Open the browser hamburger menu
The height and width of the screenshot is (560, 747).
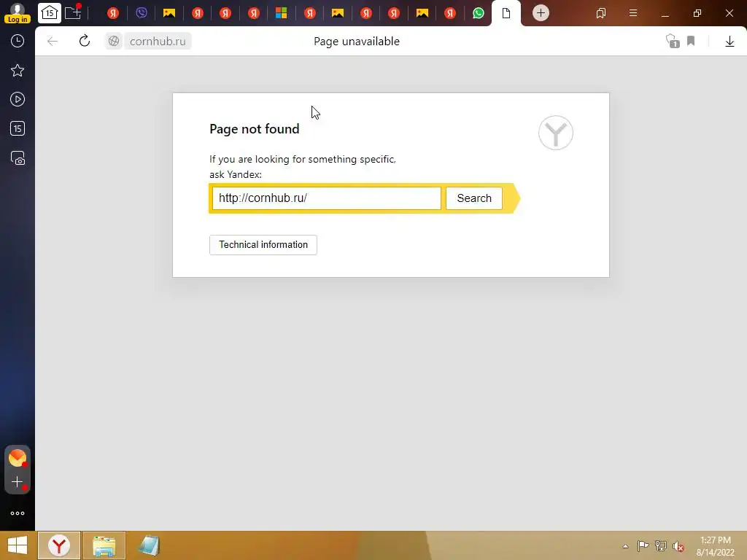632,13
